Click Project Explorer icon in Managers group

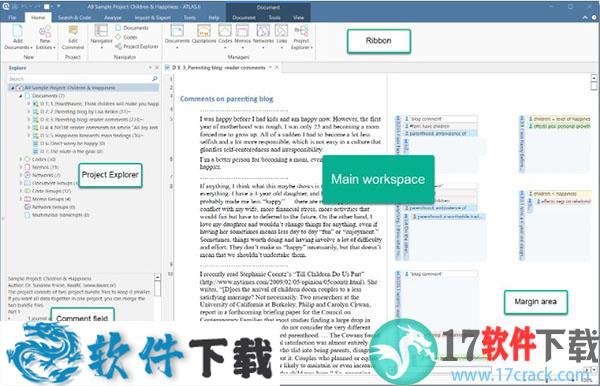[x=302, y=31]
